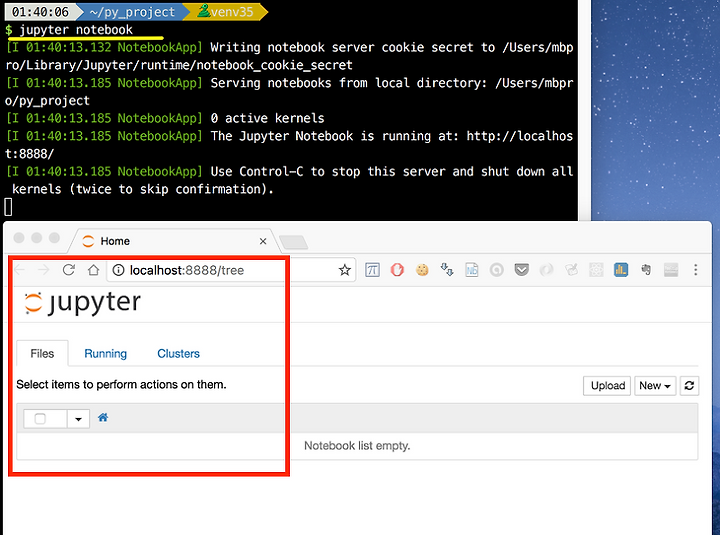Screen dimensions: 720x535
Task: Bookmark this page with the star icon
Action: pyautogui.click(x=344, y=270)
